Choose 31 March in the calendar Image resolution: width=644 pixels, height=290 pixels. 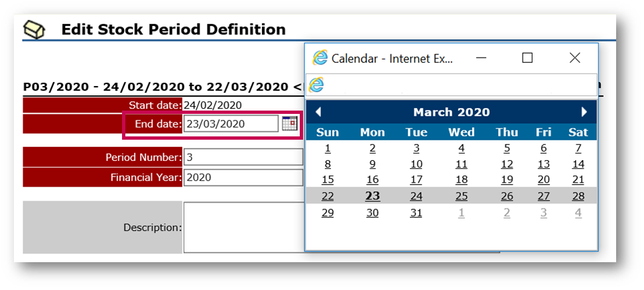[416, 213]
